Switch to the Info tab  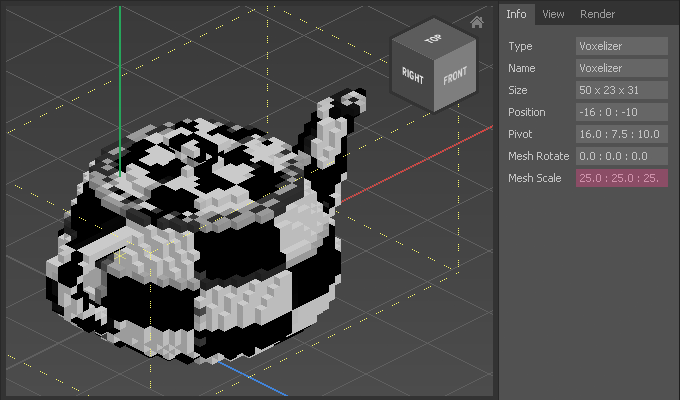click(516, 14)
